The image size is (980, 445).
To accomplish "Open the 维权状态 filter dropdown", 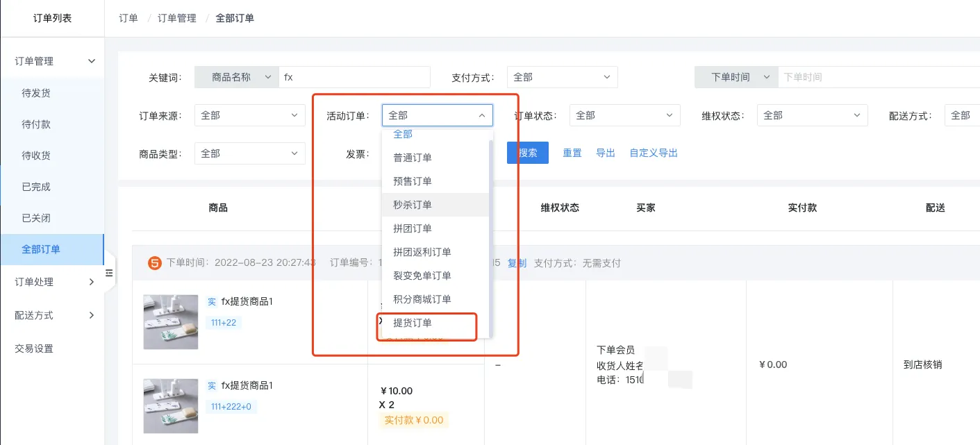I will tap(813, 115).
